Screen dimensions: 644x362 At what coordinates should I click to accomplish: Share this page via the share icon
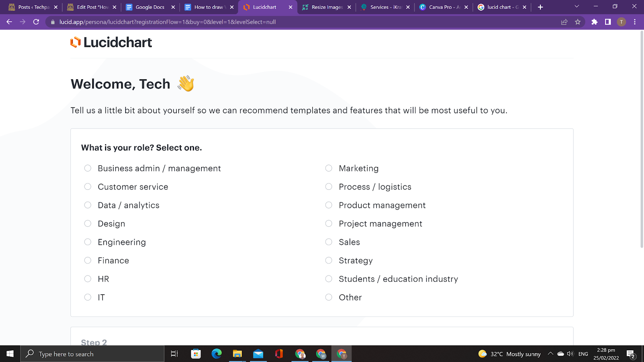click(x=564, y=22)
